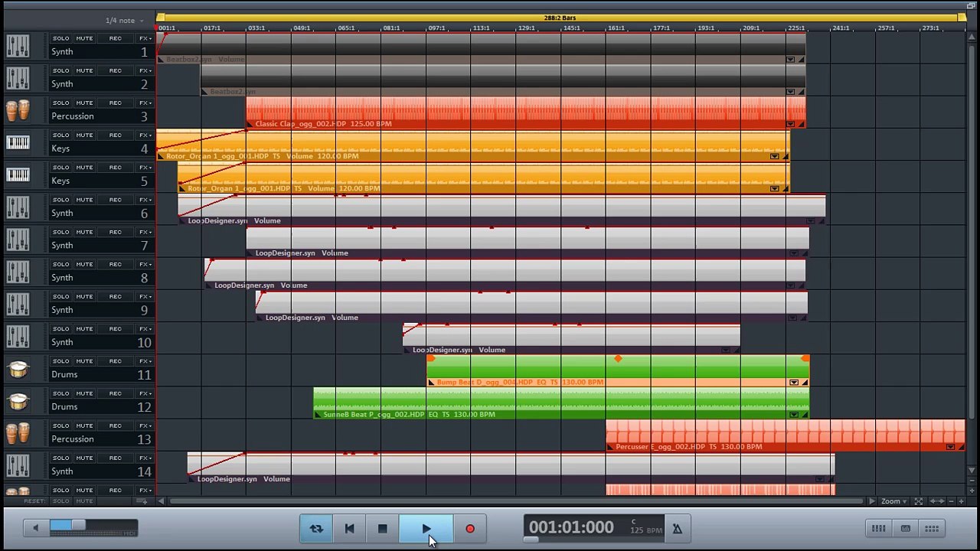Click the add-track icon in the Reset row
Screen dimensions: 980x551
point(142,501)
